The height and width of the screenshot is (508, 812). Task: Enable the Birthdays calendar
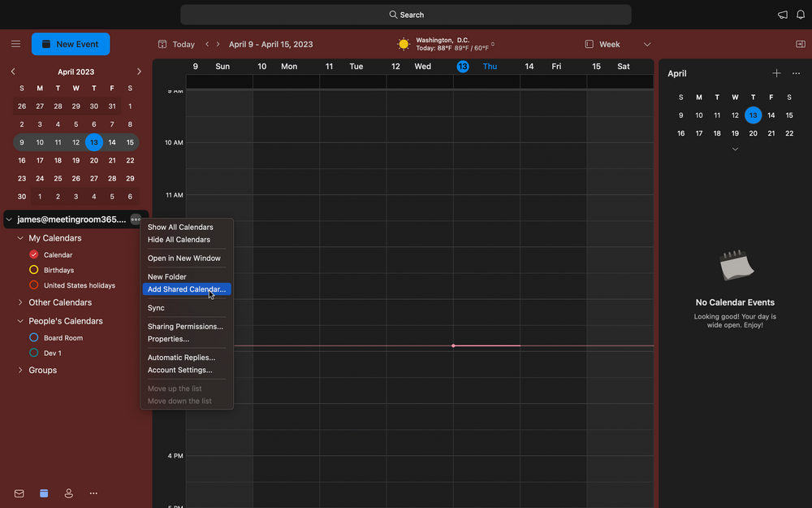(34, 270)
